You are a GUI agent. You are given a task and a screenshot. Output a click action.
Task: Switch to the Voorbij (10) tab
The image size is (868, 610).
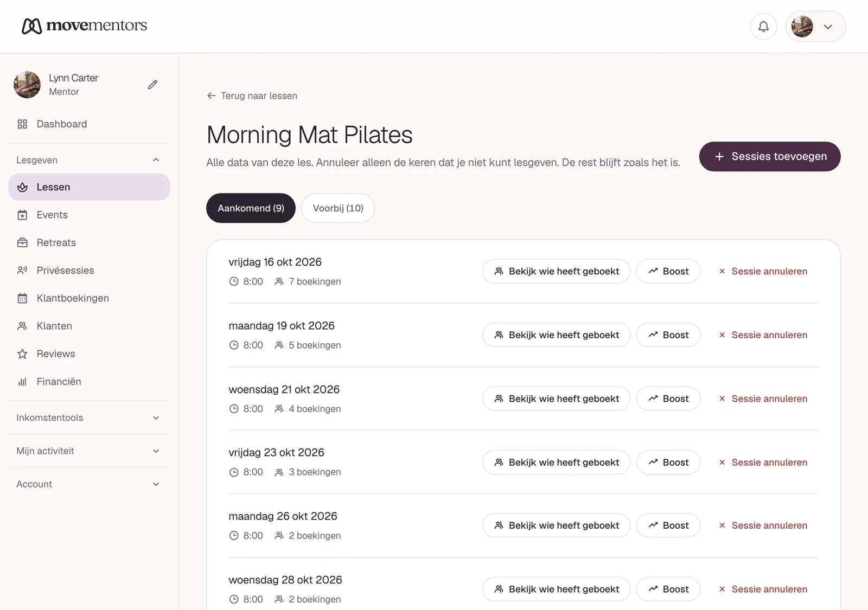click(x=338, y=208)
